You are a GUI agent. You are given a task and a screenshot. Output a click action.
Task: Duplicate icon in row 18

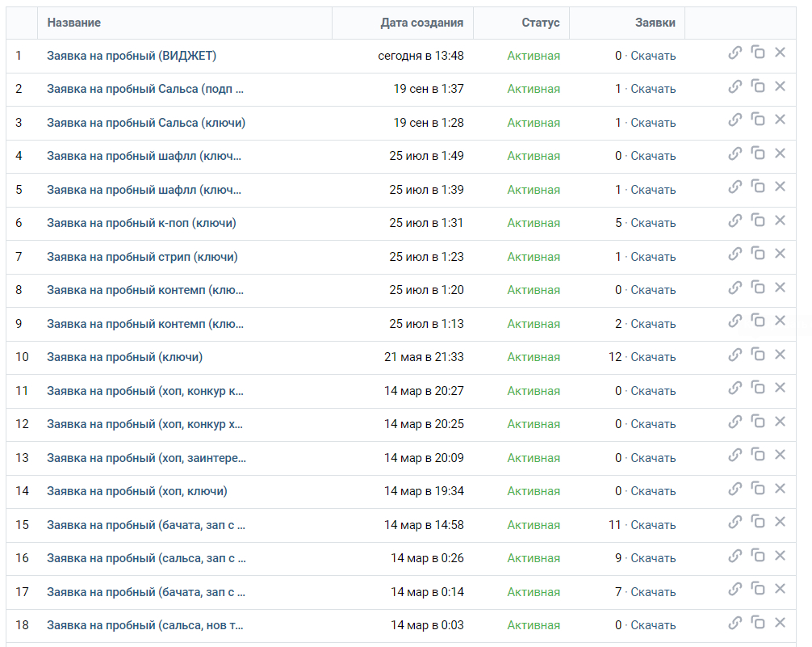[758, 623]
